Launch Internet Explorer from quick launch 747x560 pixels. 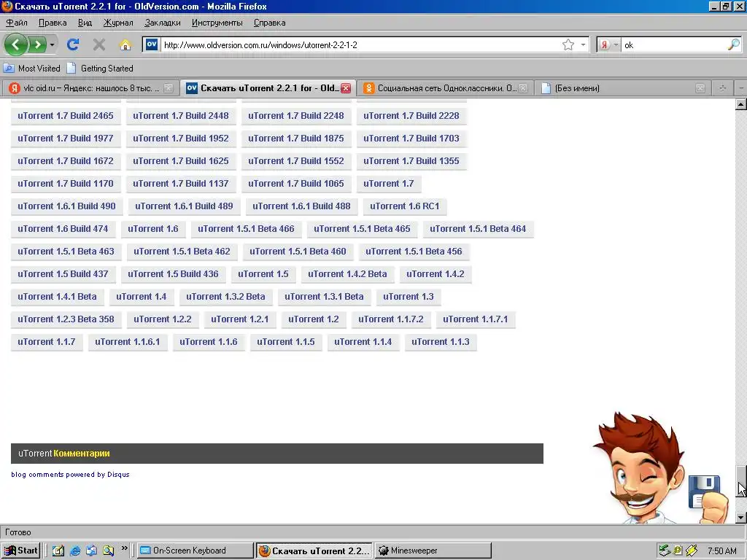pos(75,551)
